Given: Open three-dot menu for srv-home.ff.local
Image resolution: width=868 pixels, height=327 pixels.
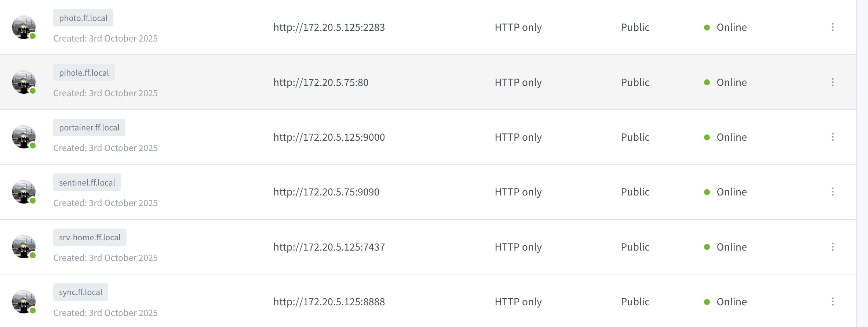Looking at the screenshot, I should pyautogui.click(x=832, y=247).
